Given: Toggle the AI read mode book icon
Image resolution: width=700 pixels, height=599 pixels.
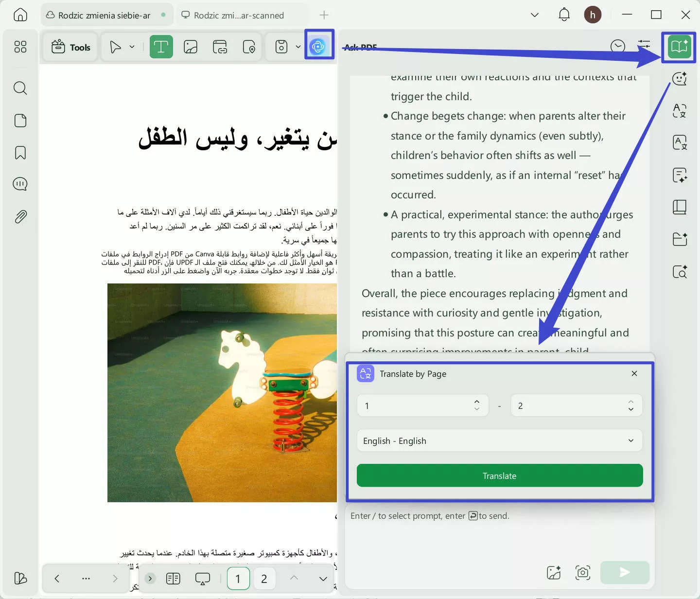Looking at the screenshot, I should 679,47.
